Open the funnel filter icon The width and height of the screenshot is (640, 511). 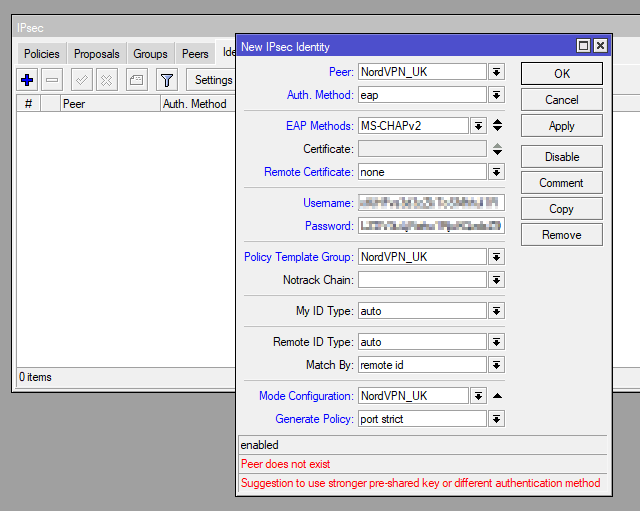(167, 80)
